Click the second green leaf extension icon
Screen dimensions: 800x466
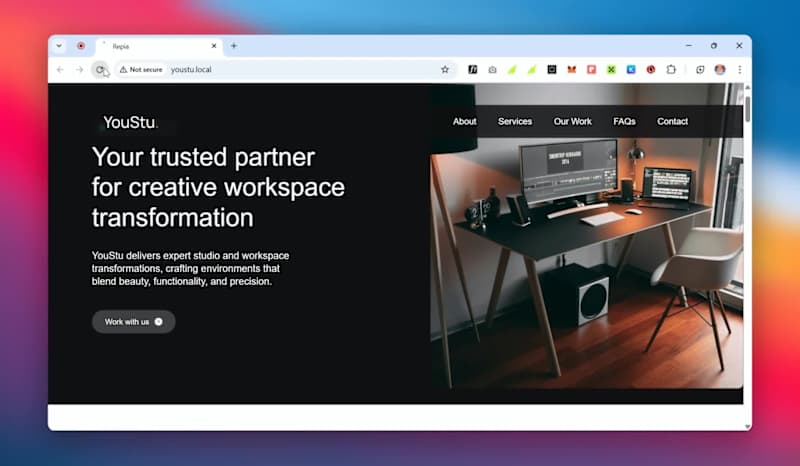tap(532, 69)
